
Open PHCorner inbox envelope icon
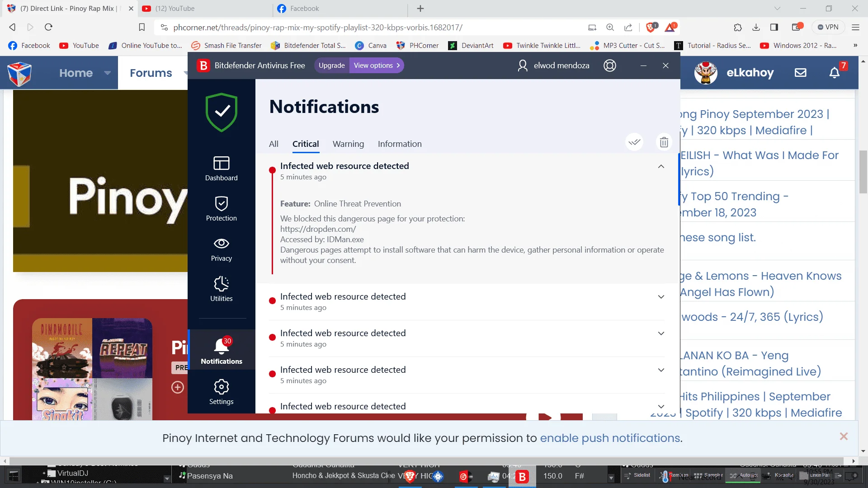[x=801, y=73]
